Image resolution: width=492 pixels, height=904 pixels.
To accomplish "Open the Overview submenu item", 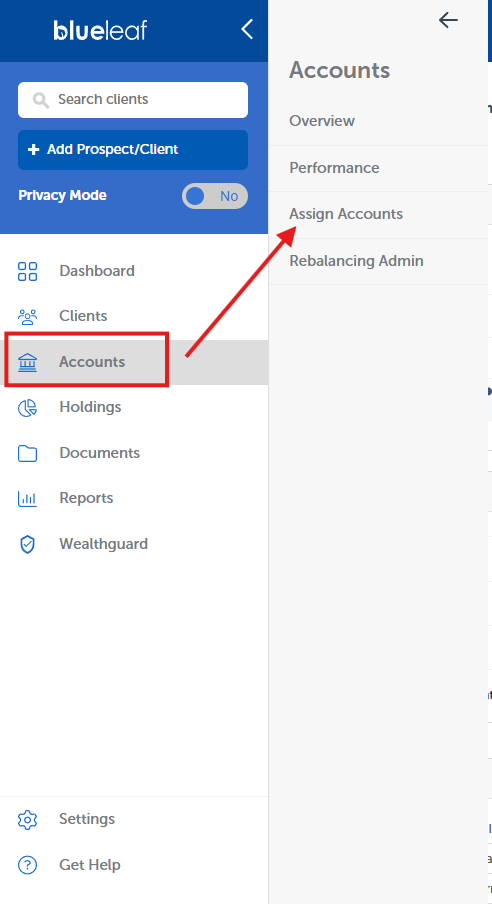I will tap(322, 121).
